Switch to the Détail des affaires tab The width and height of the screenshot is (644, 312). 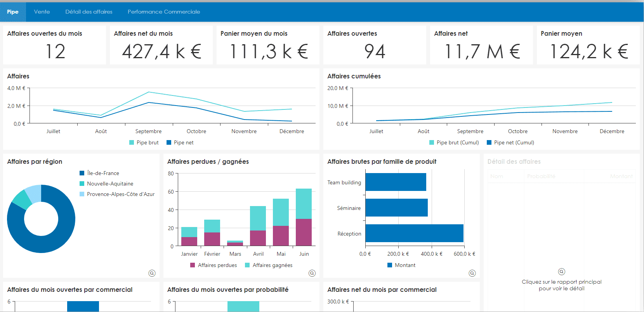89,12
